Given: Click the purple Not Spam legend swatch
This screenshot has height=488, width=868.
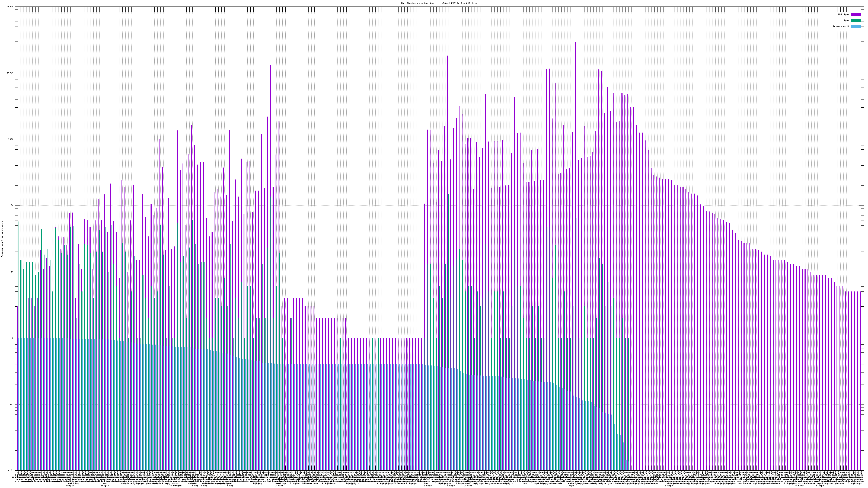Looking at the screenshot, I should [856, 14].
